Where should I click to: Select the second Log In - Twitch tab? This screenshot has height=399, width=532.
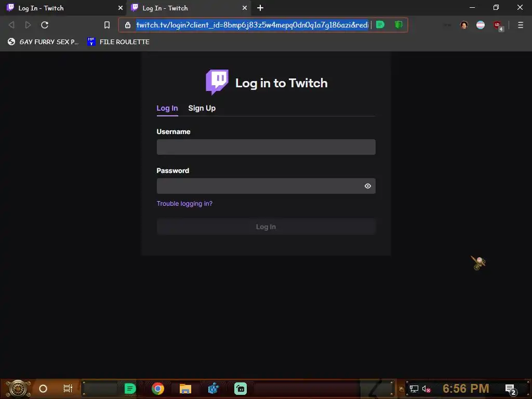[x=188, y=8]
